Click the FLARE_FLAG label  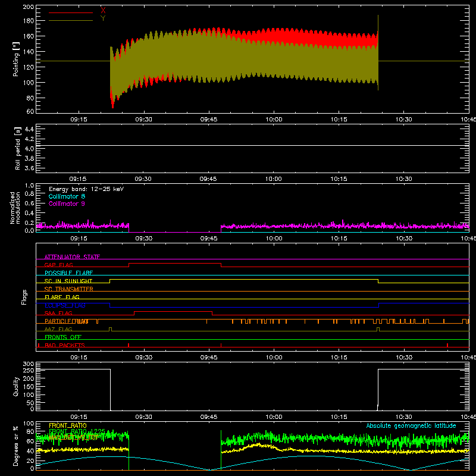coord(62,297)
